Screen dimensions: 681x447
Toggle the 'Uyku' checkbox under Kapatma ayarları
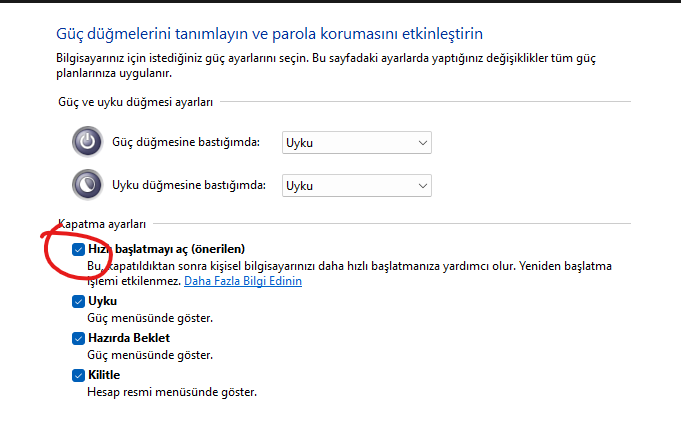pos(79,301)
